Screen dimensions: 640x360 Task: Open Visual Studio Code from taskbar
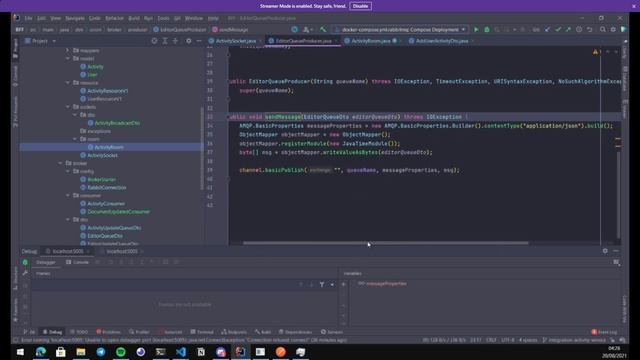click(181, 352)
